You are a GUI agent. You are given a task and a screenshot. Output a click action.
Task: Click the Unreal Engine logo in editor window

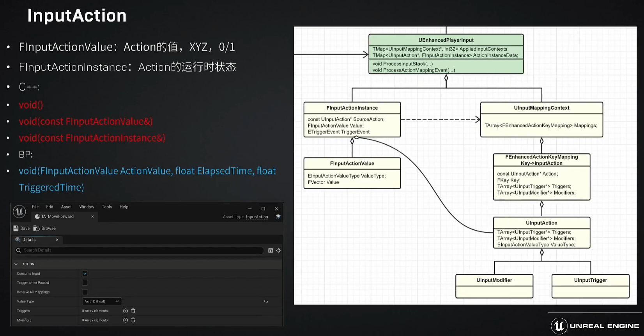click(x=19, y=212)
